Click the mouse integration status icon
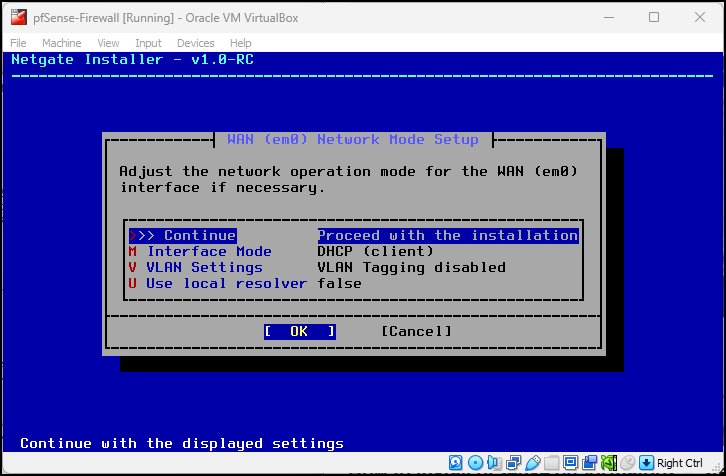 (628, 463)
